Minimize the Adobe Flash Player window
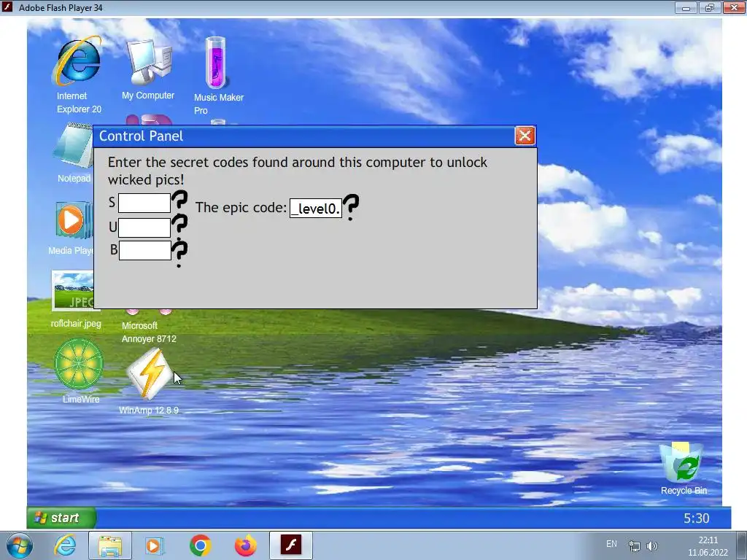This screenshot has height=560, width=747. 686,7
